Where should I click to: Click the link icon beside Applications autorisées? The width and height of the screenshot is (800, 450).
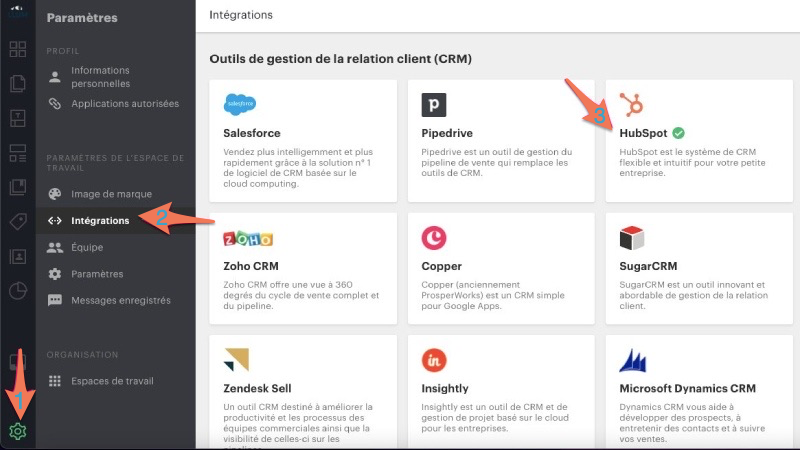[55, 104]
